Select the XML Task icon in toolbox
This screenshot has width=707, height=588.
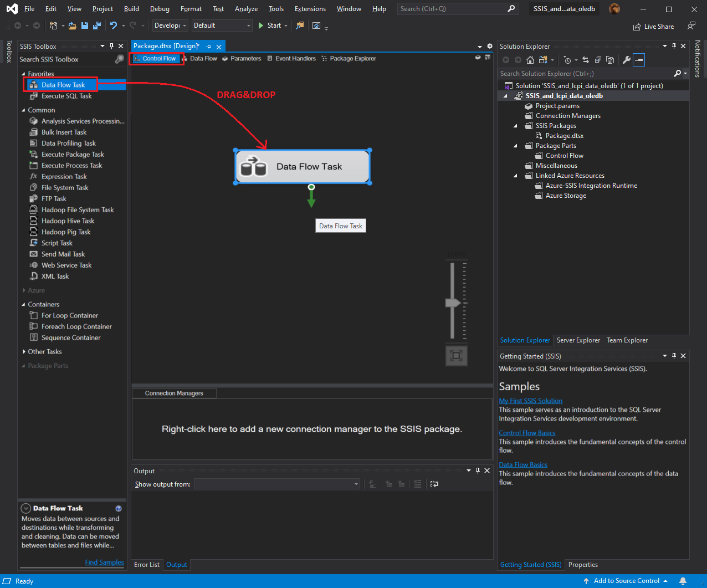pos(34,276)
